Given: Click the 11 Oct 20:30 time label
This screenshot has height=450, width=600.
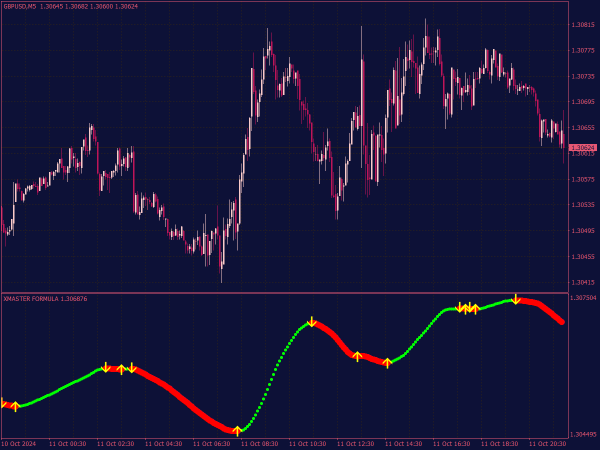Looking at the screenshot, I should click(x=547, y=443).
